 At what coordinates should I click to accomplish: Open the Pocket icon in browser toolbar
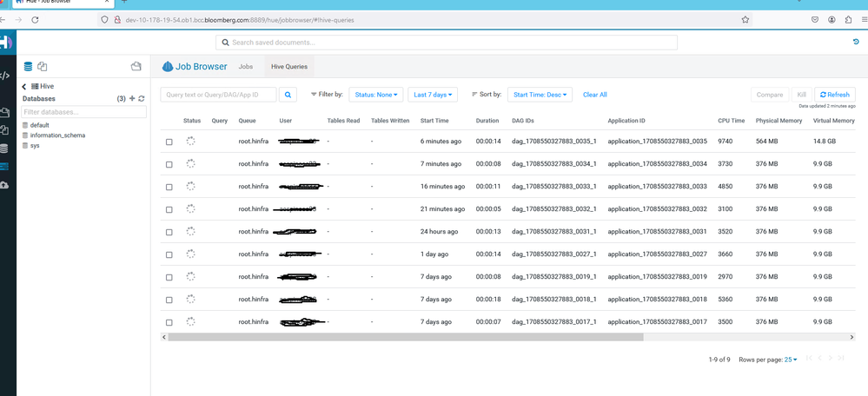815,19
